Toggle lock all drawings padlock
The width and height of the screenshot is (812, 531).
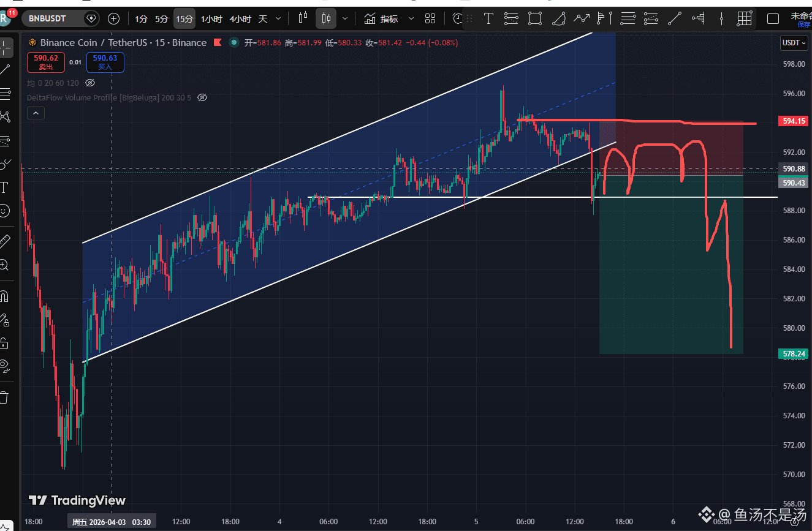pyautogui.click(x=5, y=343)
